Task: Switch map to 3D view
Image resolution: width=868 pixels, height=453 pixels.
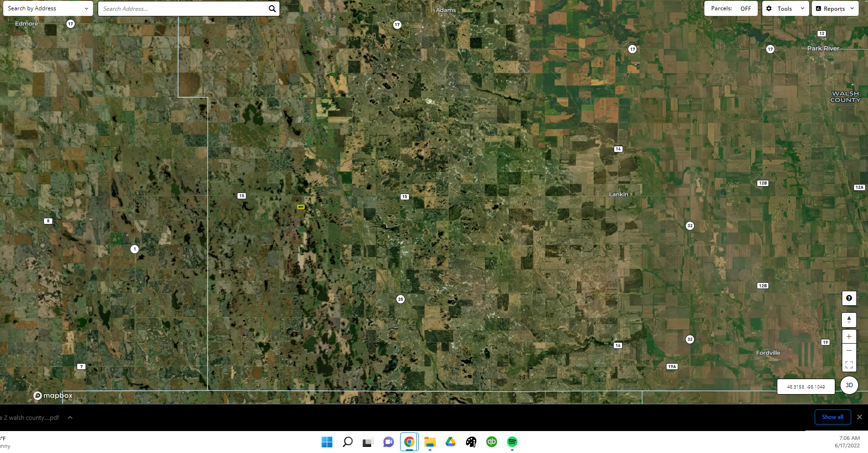Action: [x=849, y=385]
